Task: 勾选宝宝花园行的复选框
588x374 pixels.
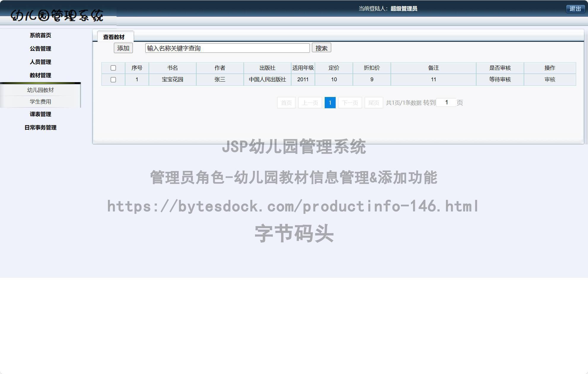Action: (113, 79)
